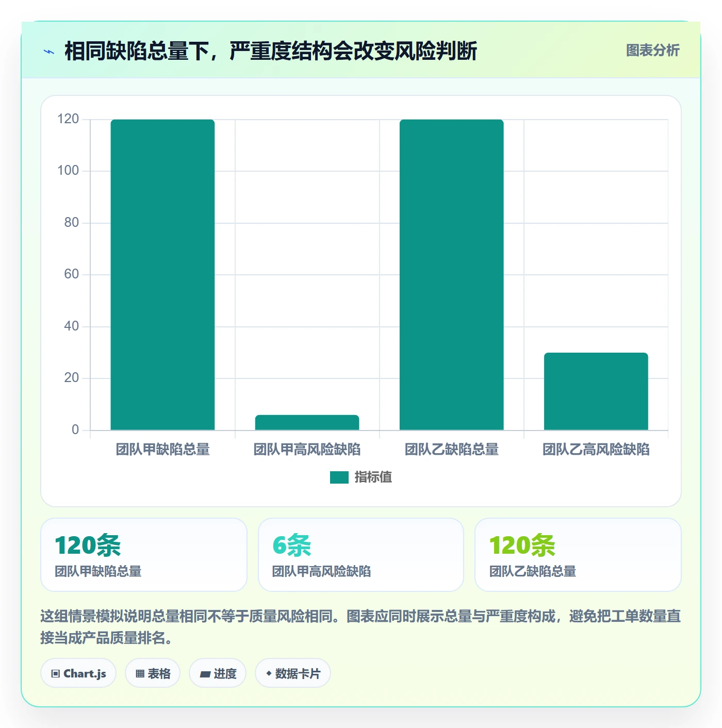Click the dark green 120条 value

tap(88, 545)
